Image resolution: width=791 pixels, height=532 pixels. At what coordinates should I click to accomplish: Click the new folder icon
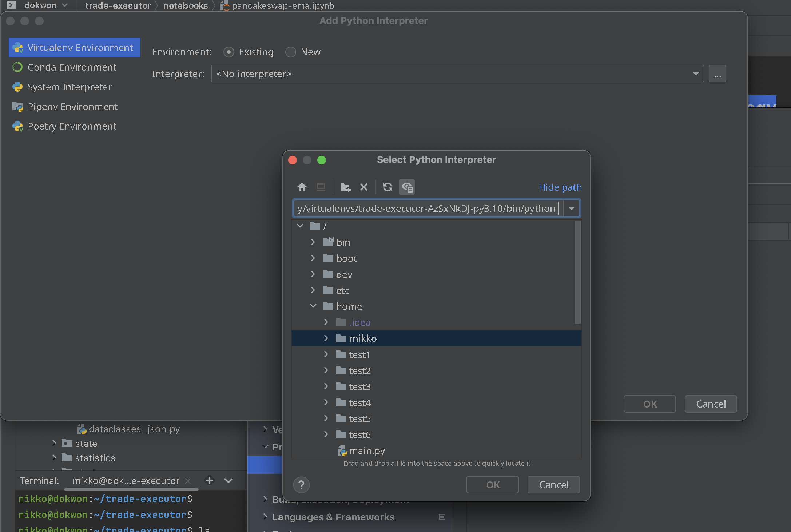(x=345, y=187)
